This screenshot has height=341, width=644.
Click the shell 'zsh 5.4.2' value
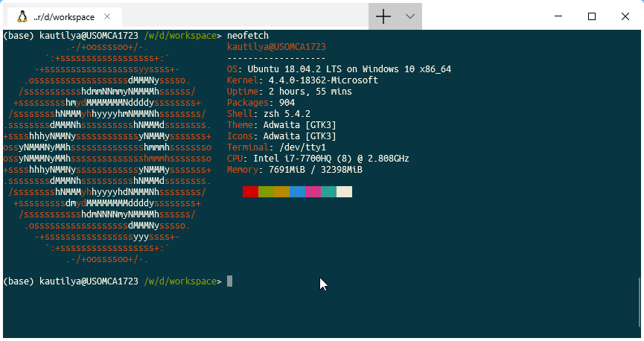(x=287, y=114)
